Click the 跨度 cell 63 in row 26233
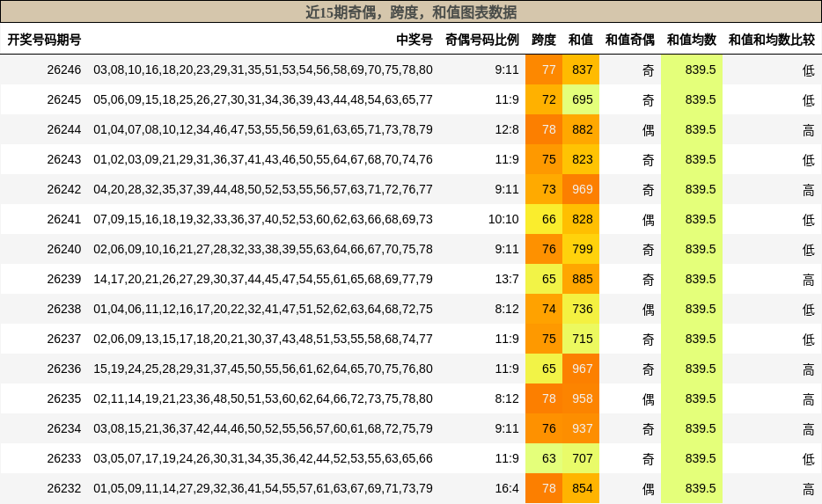The height and width of the screenshot is (504, 822). (544, 458)
